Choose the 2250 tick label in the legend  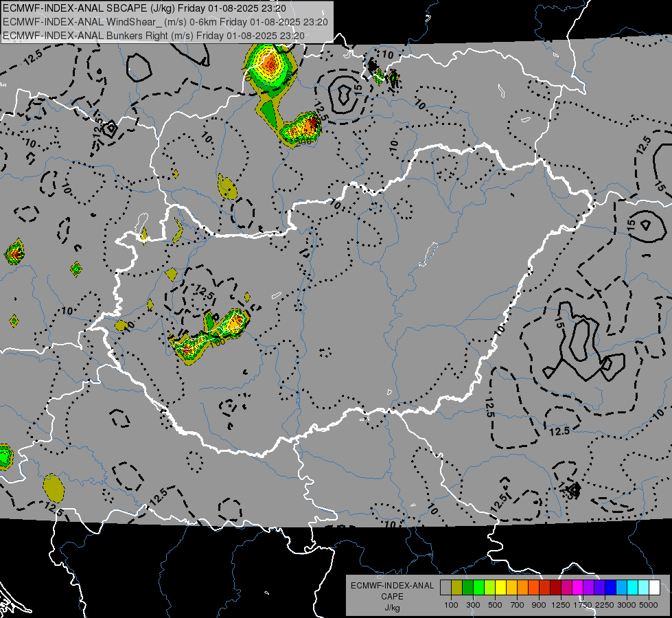coord(605,605)
